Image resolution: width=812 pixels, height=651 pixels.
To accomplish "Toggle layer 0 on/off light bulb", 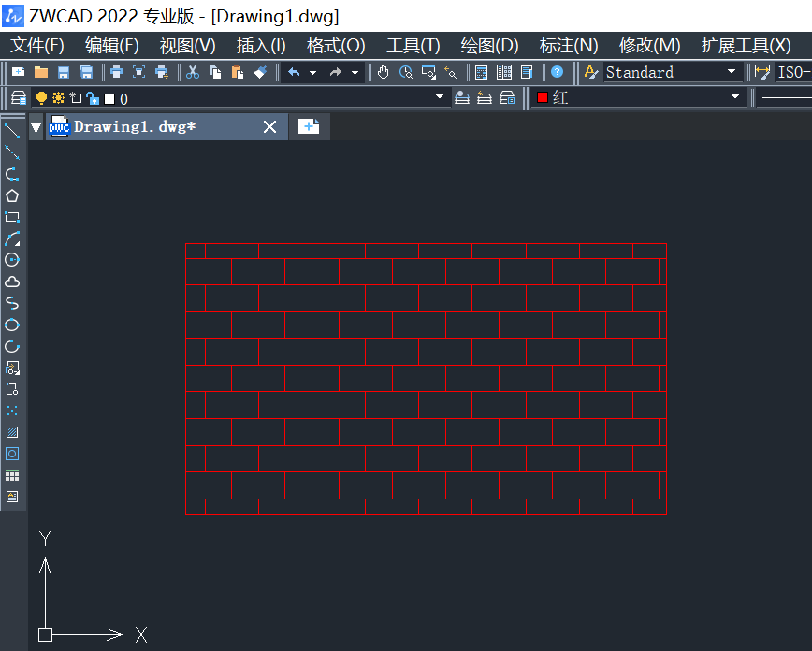I will pyautogui.click(x=41, y=98).
